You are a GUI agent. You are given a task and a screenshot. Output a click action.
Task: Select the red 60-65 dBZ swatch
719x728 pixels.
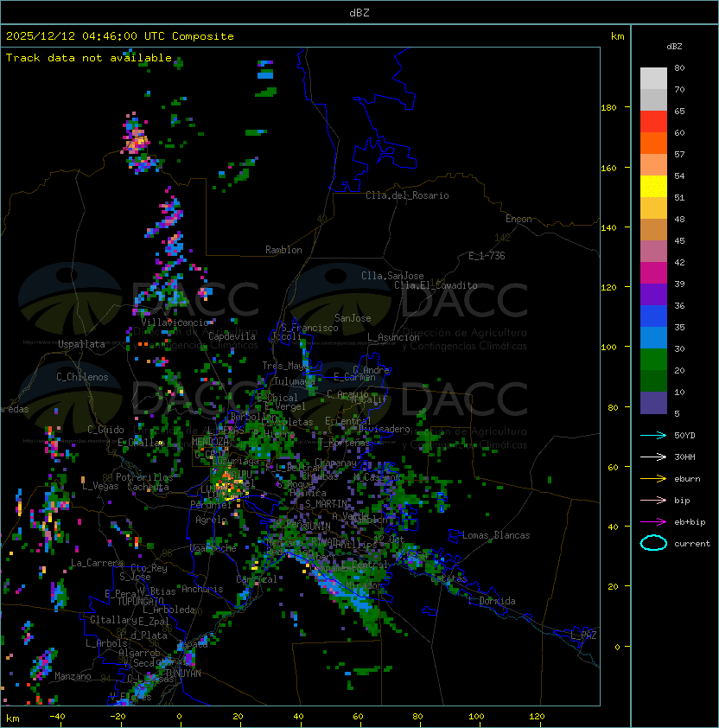point(653,121)
